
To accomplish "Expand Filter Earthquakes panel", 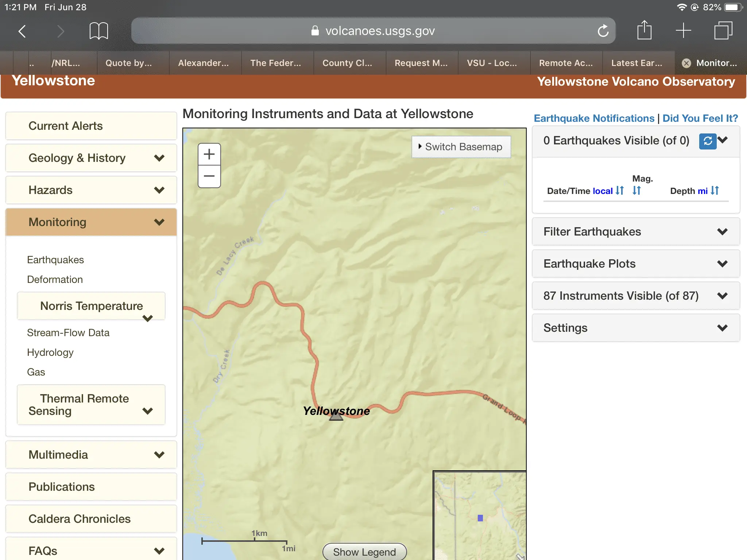I will pyautogui.click(x=635, y=232).
